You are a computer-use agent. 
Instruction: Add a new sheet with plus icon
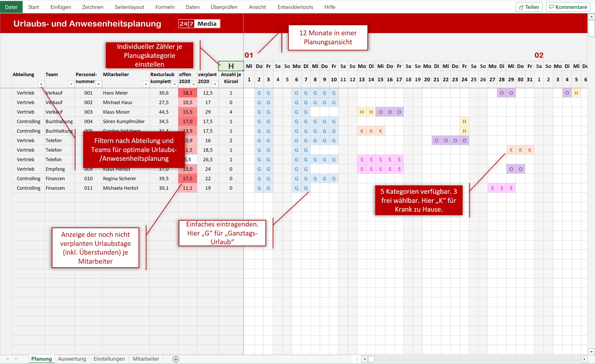coord(176,359)
